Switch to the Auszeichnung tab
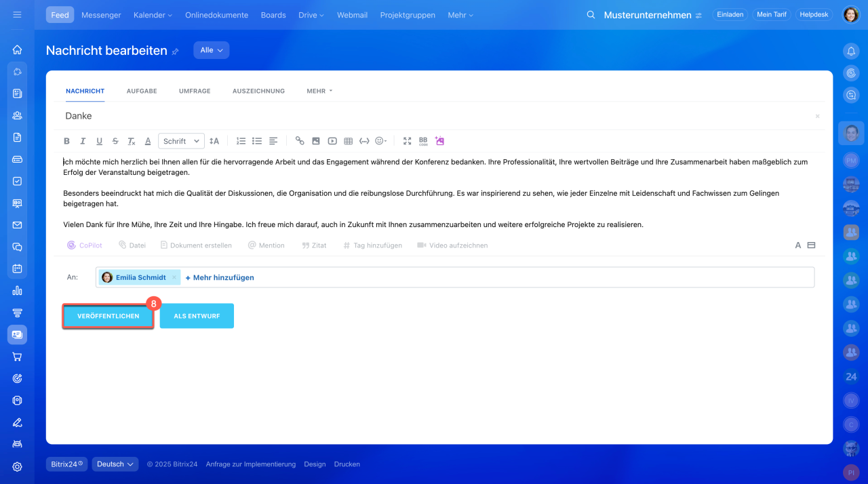Viewport: 868px width, 484px height. [258, 91]
